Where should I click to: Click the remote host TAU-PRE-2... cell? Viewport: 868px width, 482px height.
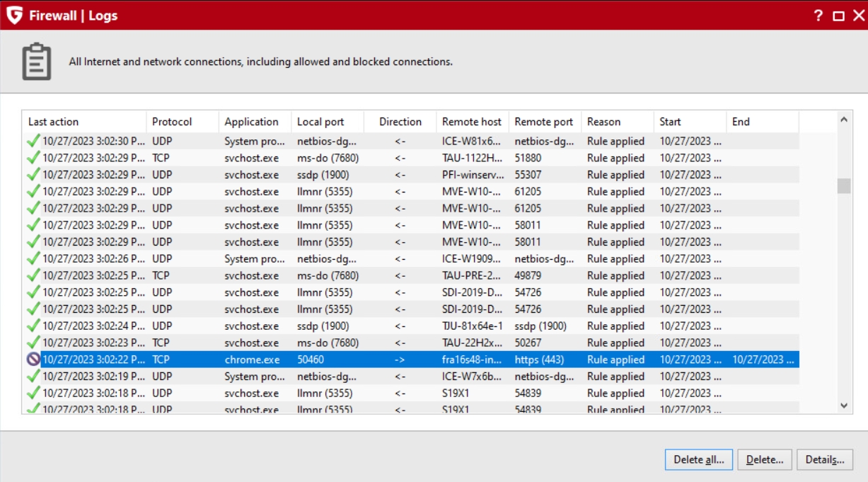tap(472, 275)
